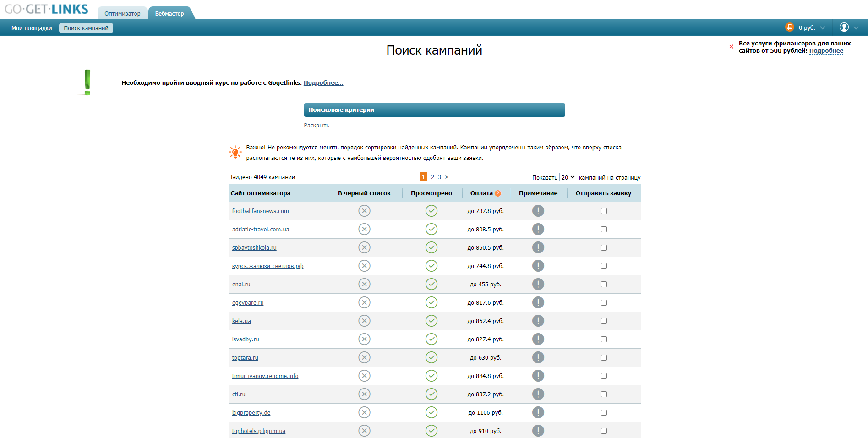This screenshot has height=438, width=868.
Task: Expand the user account dropdown arrow
Action: tap(856, 28)
